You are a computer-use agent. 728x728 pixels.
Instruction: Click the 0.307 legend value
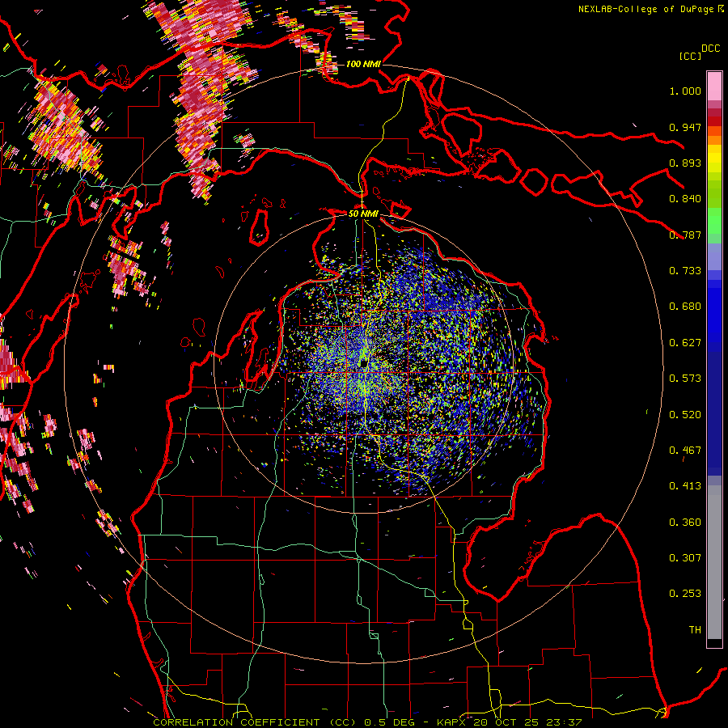coord(685,558)
